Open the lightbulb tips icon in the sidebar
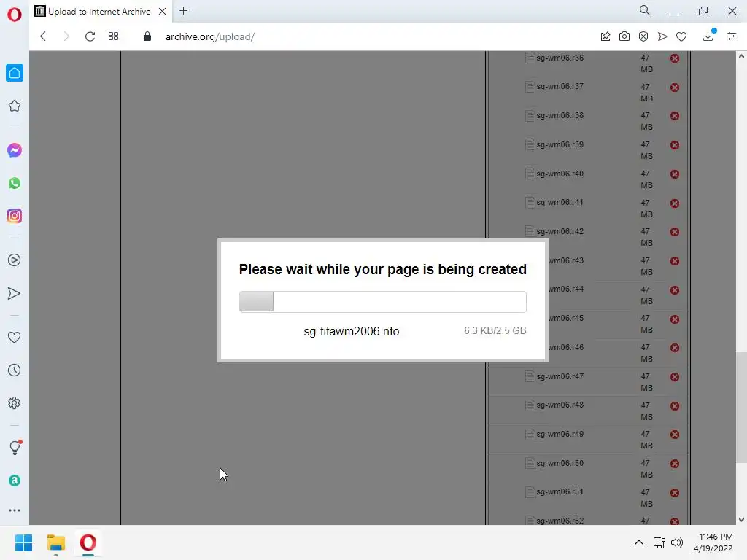 pyautogui.click(x=15, y=447)
